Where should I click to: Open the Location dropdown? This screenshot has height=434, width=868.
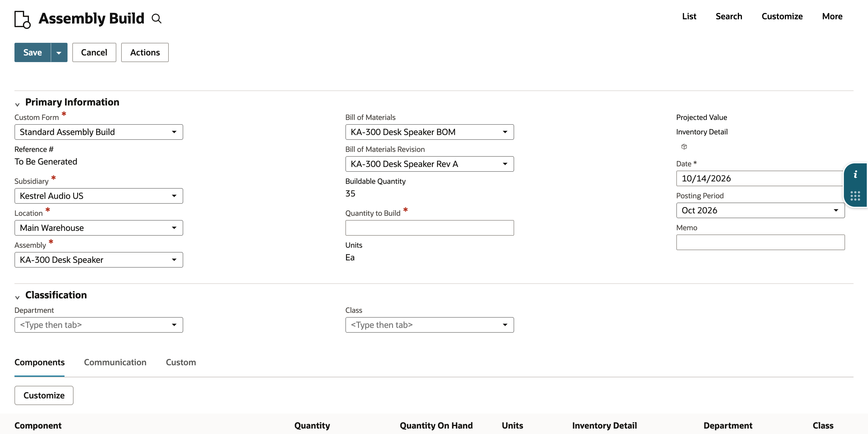click(99, 228)
